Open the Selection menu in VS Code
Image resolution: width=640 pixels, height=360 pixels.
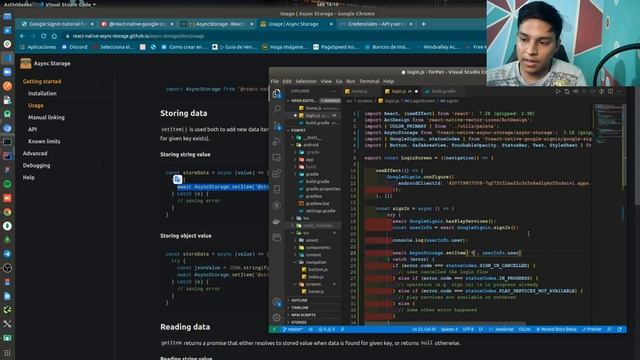point(306,81)
